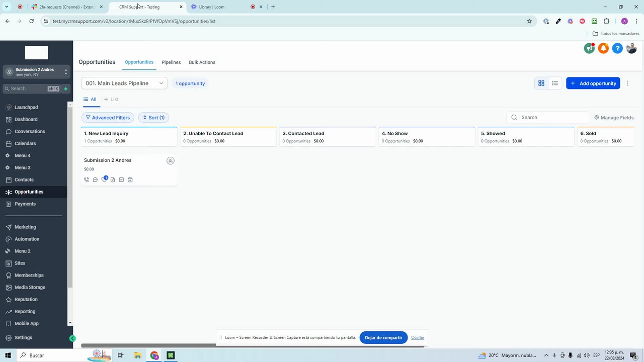Click the Add opportunity button
This screenshot has width=644, height=362.
tap(593, 83)
